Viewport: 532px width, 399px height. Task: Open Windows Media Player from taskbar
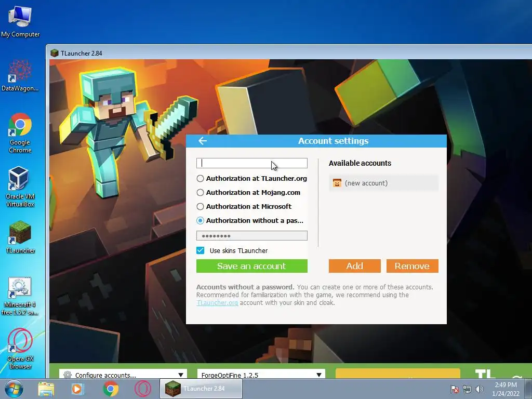pos(78,389)
